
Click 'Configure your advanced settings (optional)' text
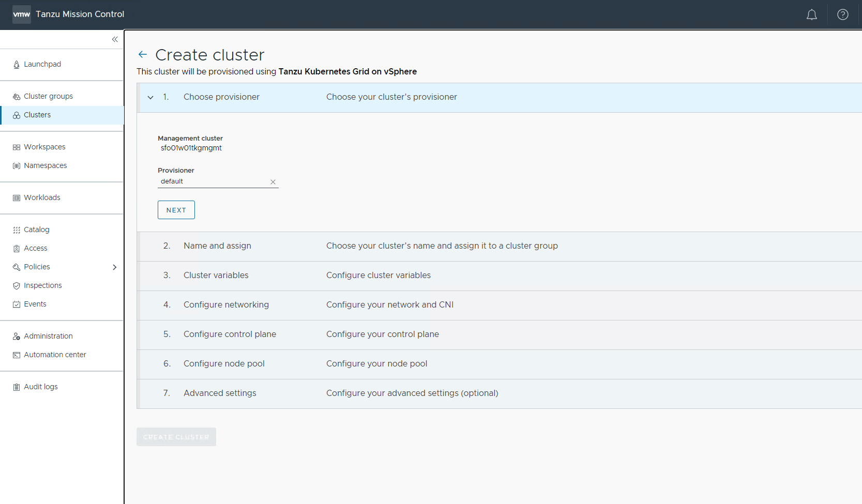pyautogui.click(x=412, y=393)
